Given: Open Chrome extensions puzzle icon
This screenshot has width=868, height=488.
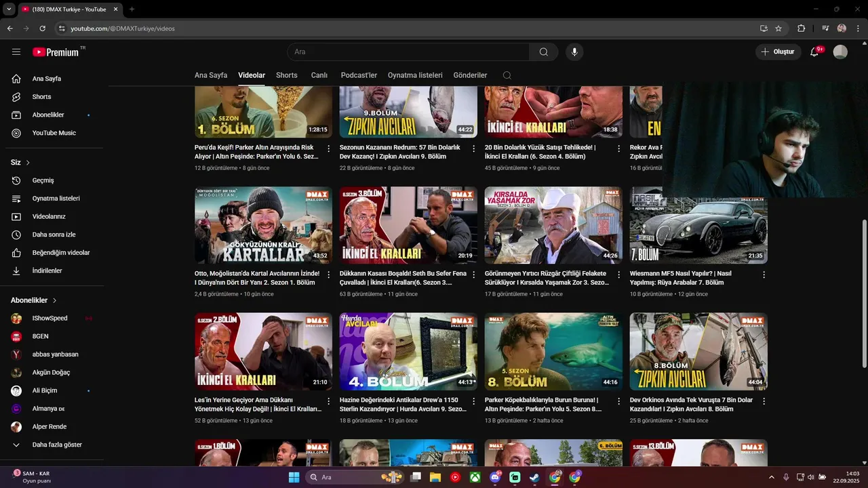Looking at the screenshot, I should point(801,28).
